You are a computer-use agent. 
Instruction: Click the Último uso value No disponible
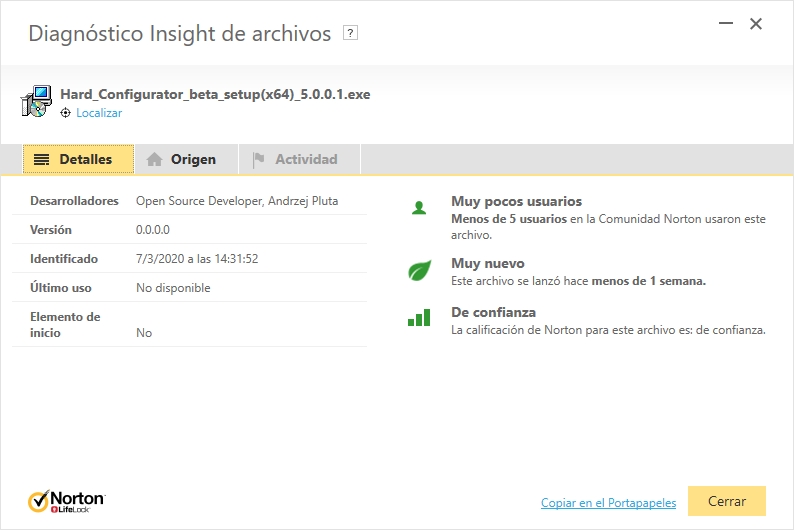pos(173,288)
